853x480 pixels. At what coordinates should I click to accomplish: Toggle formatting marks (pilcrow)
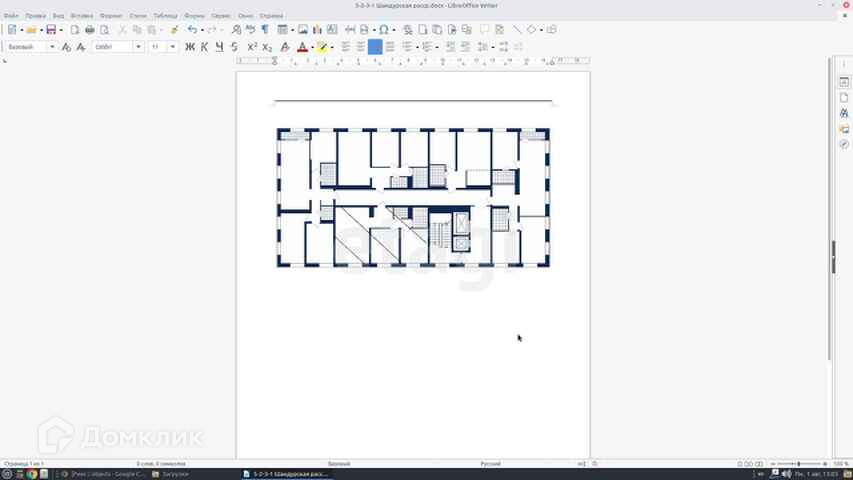click(265, 30)
